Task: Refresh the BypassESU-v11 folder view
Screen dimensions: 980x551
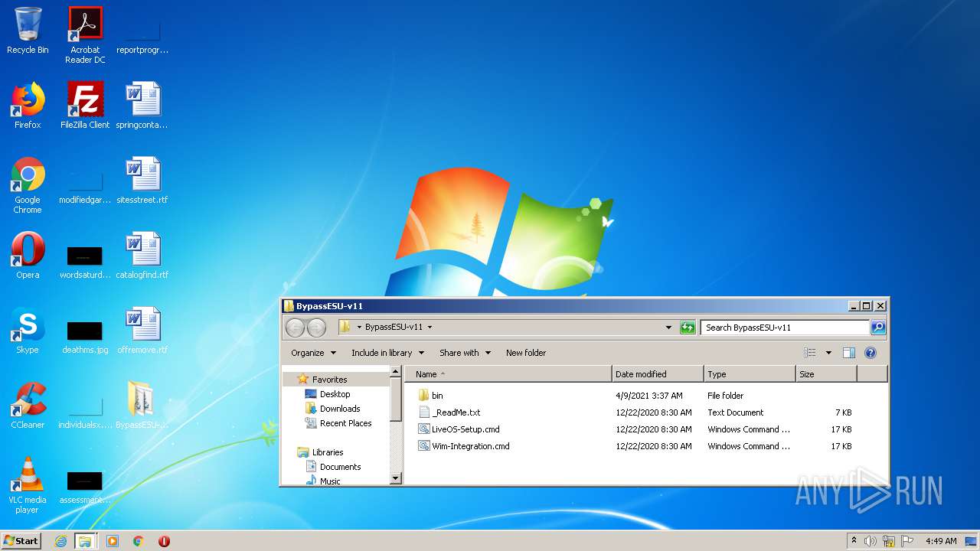Action: pyautogui.click(x=688, y=328)
